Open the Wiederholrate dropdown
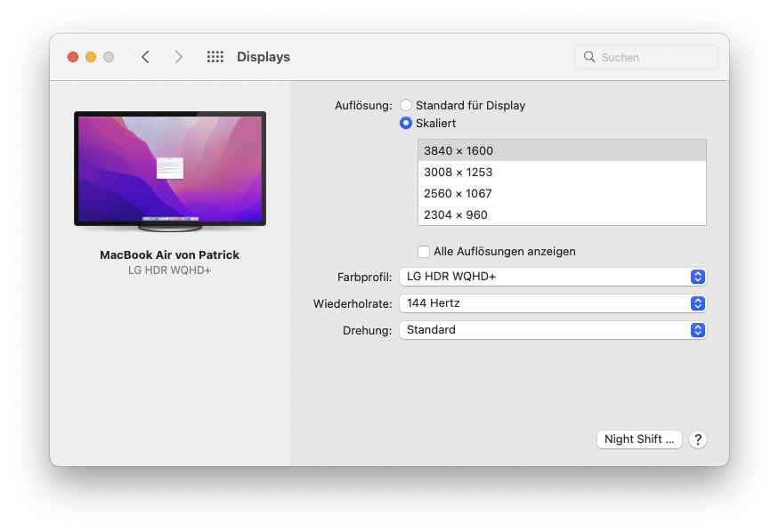 click(553, 303)
